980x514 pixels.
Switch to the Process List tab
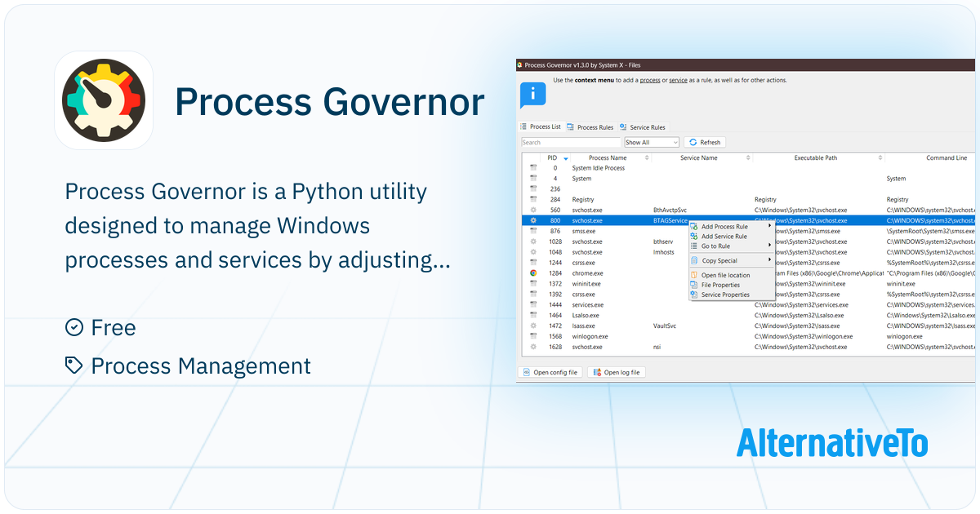541,127
